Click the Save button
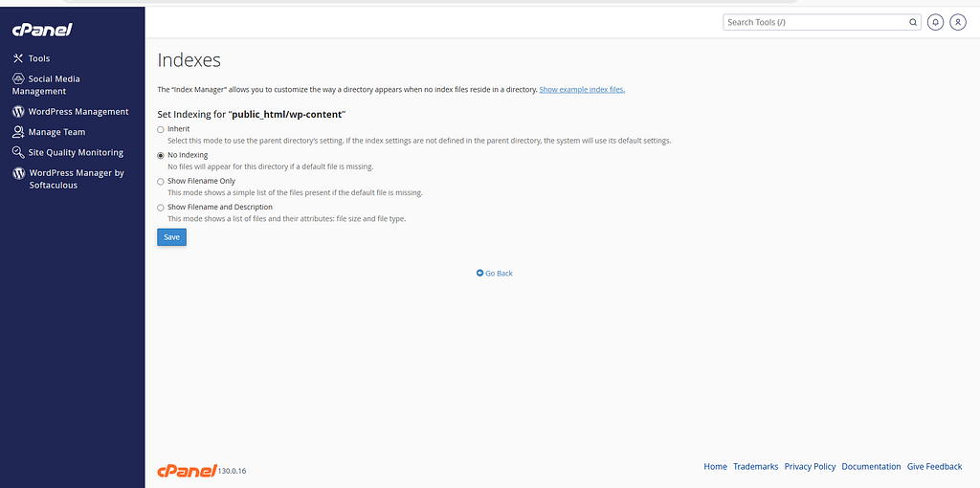Screen dimensions: 980x488 (x=172, y=237)
